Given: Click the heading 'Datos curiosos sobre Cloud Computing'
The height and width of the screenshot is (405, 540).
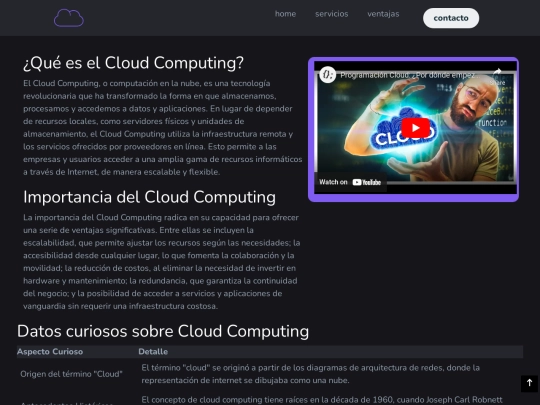Looking at the screenshot, I should (163, 331).
